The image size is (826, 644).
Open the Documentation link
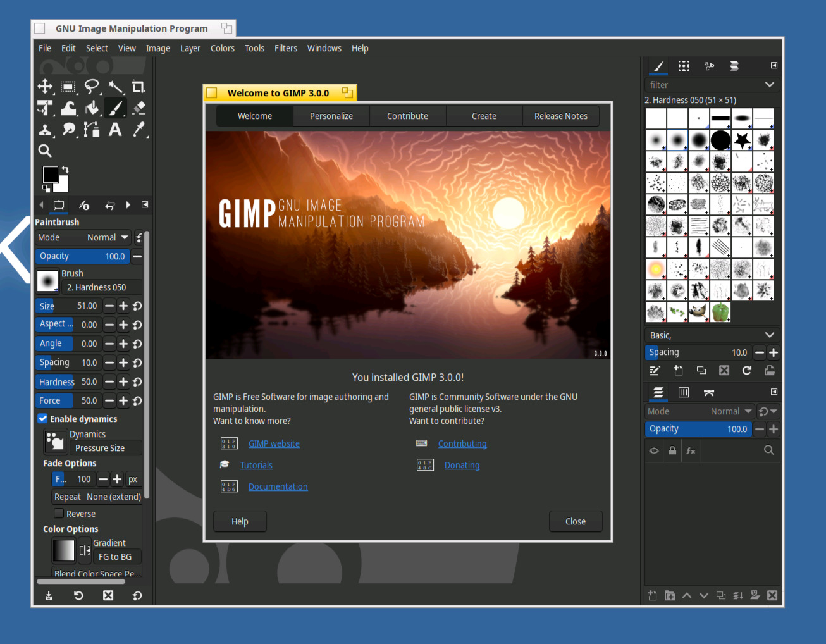pos(278,486)
